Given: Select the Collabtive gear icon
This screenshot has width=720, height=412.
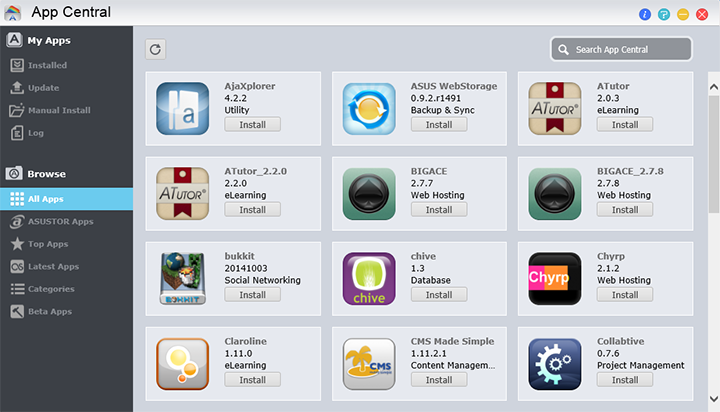Looking at the screenshot, I should [x=555, y=364].
